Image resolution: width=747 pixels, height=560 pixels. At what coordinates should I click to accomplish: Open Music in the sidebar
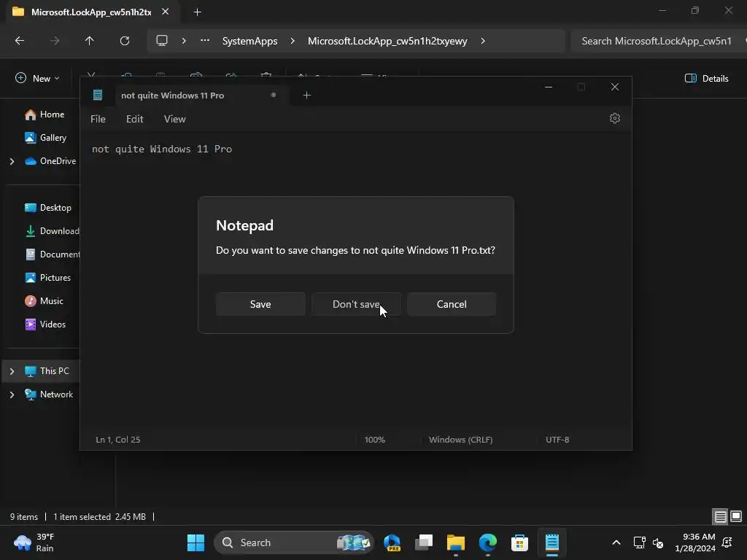44,301
